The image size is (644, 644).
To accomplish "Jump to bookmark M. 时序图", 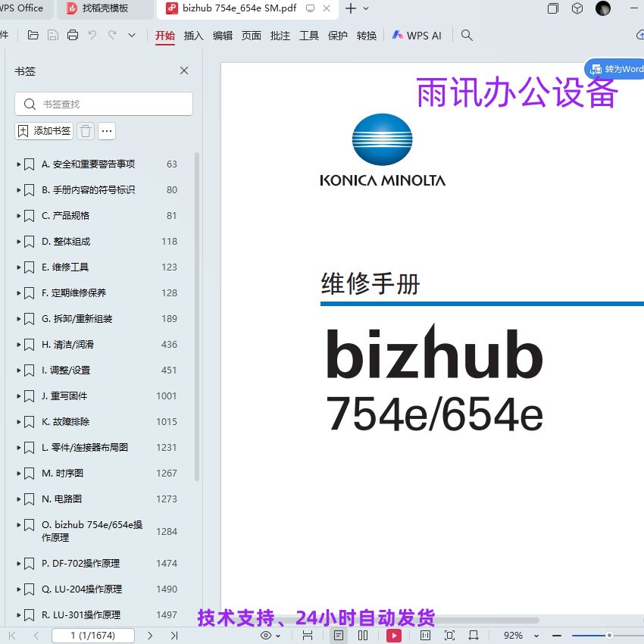I will pyautogui.click(x=62, y=473).
